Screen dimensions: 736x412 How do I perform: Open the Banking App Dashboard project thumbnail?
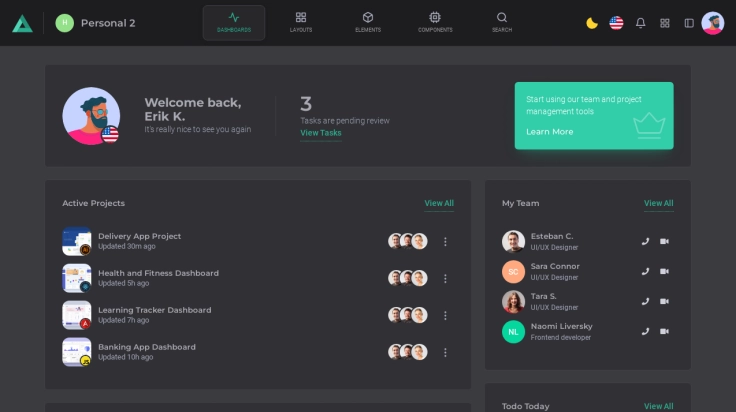click(77, 352)
